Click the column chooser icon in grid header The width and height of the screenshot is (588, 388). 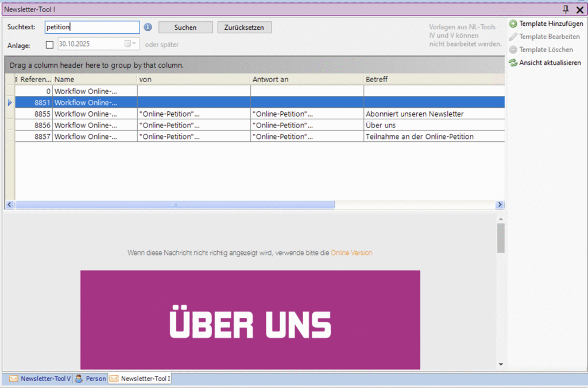16,79
